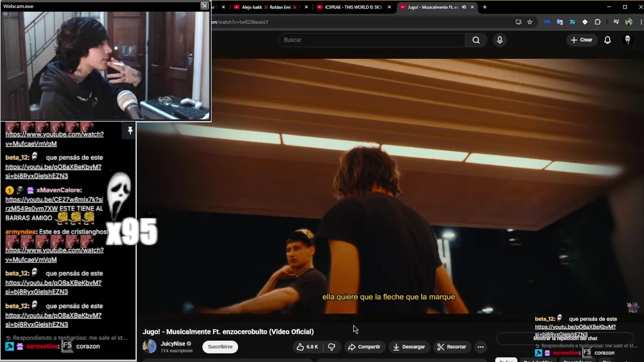Click the Crear button
The width and height of the screenshot is (644, 362).
tap(582, 40)
